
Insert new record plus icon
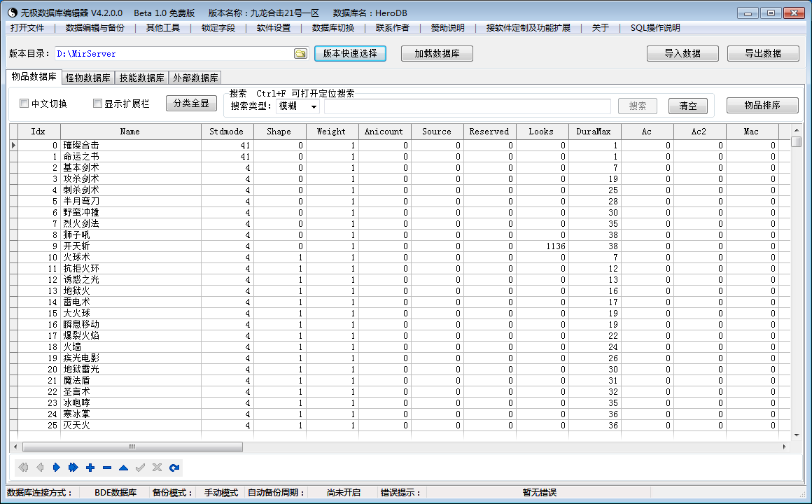point(90,468)
